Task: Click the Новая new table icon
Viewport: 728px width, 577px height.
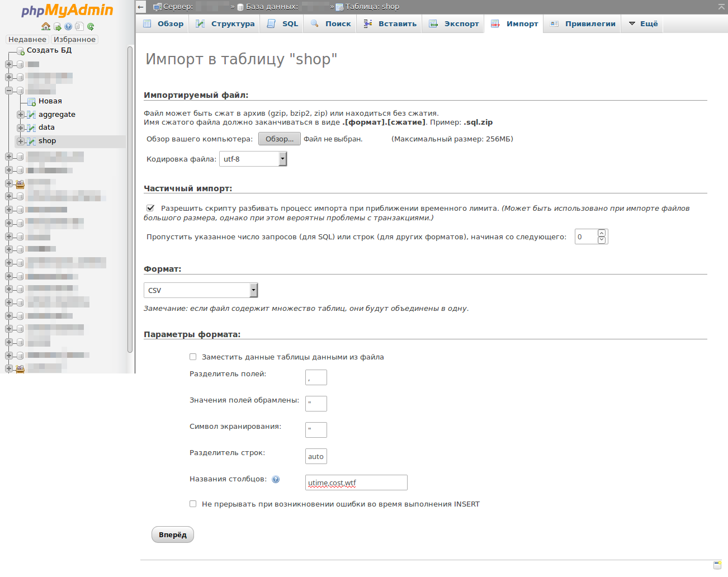Action: click(x=32, y=101)
